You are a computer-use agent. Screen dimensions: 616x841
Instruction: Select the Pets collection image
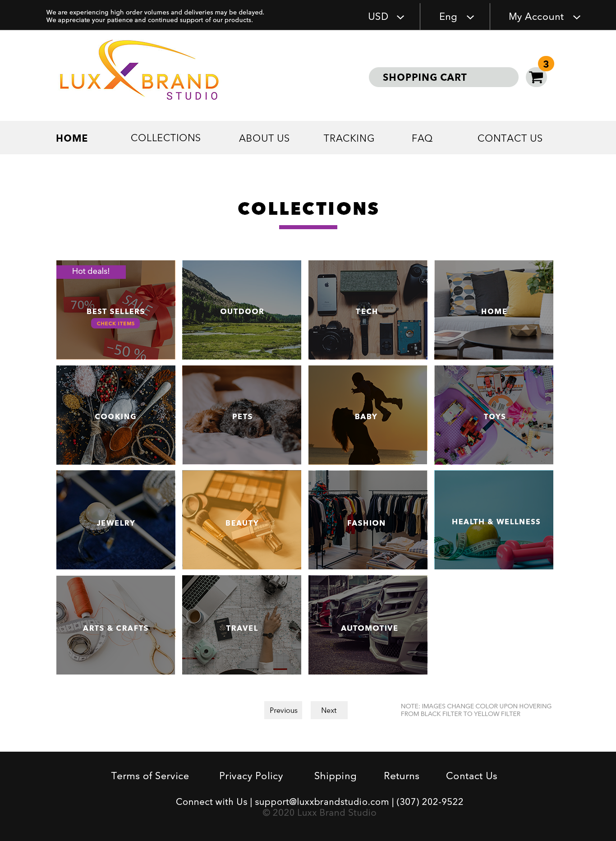coord(242,415)
